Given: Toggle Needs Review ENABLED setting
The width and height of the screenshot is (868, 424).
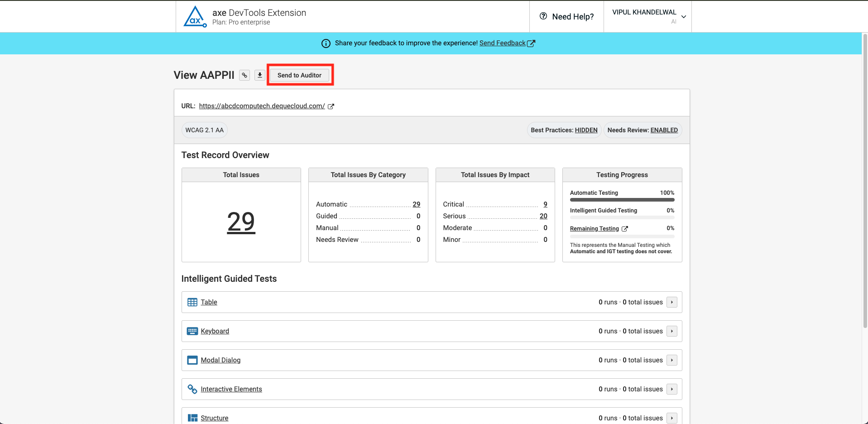Looking at the screenshot, I should pyautogui.click(x=664, y=130).
